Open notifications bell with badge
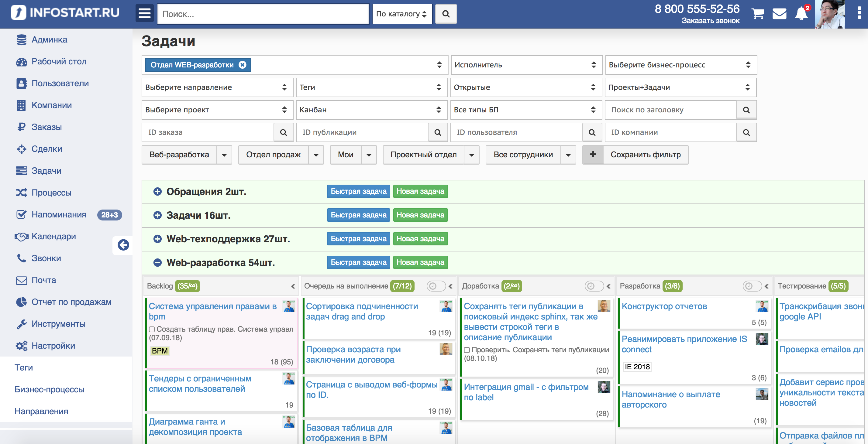This screenshot has width=868, height=444. pyautogui.click(x=802, y=13)
